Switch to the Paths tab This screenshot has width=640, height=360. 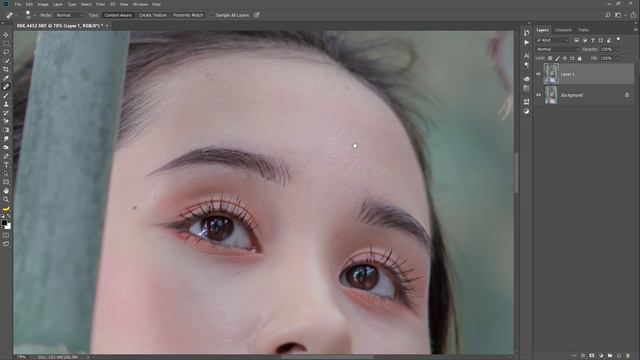pos(584,30)
